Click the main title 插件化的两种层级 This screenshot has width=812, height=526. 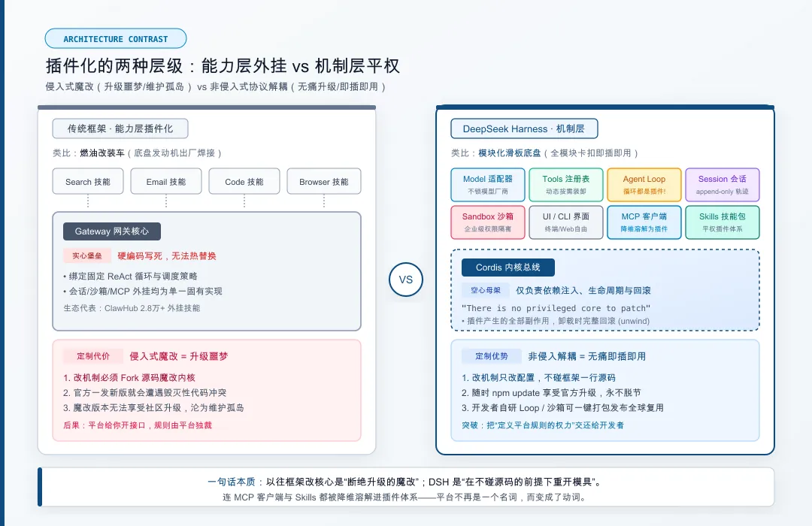pos(223,66)
